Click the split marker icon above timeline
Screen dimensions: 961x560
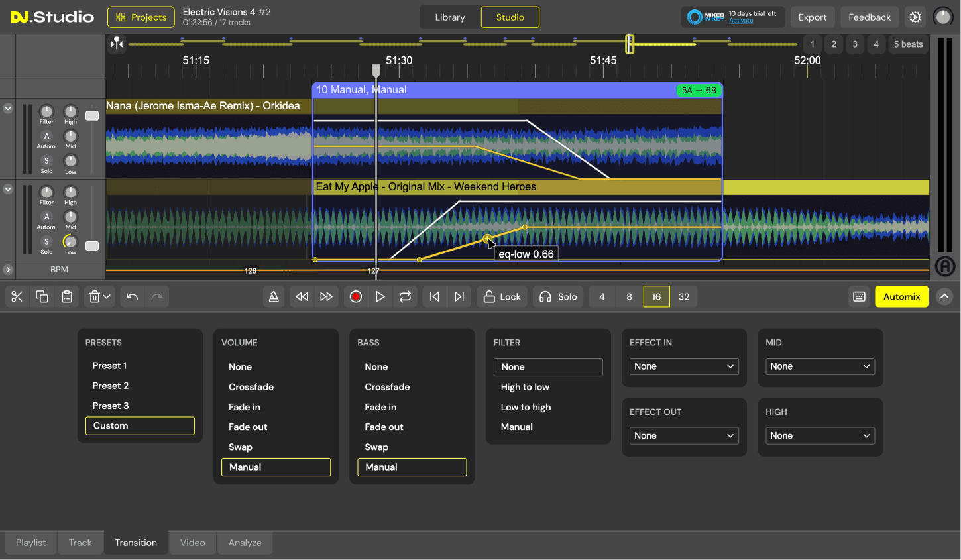117,44
